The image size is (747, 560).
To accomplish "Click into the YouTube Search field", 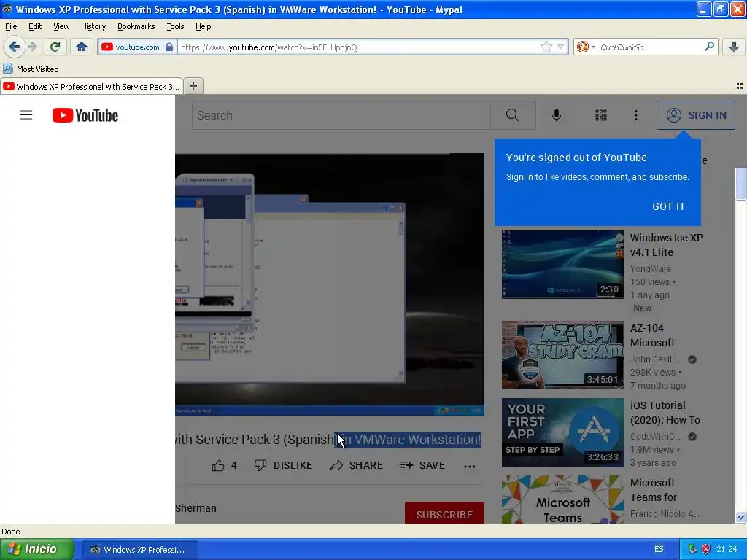I will [341, 115].
